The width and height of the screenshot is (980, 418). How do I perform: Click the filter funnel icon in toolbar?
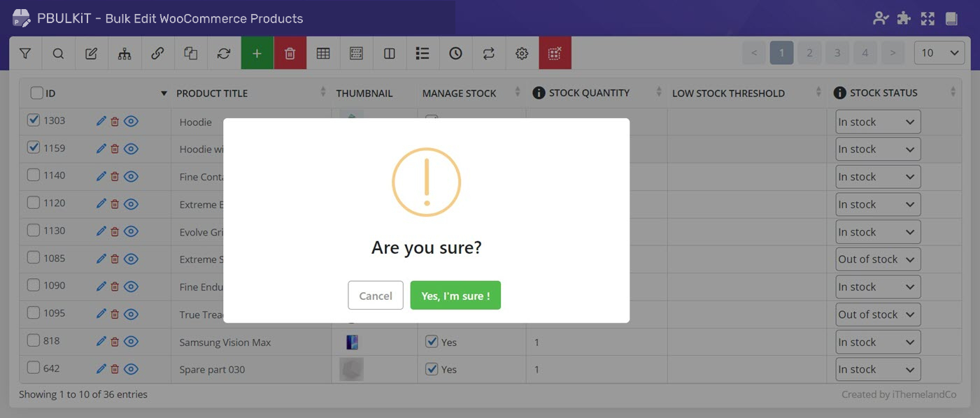click(x=25, y=53)
